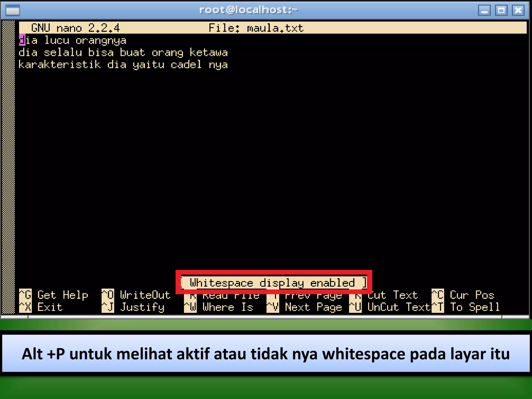532x399 pixels.
Task: Click the Read File shortcut label
Action: [x=231, y=296]
